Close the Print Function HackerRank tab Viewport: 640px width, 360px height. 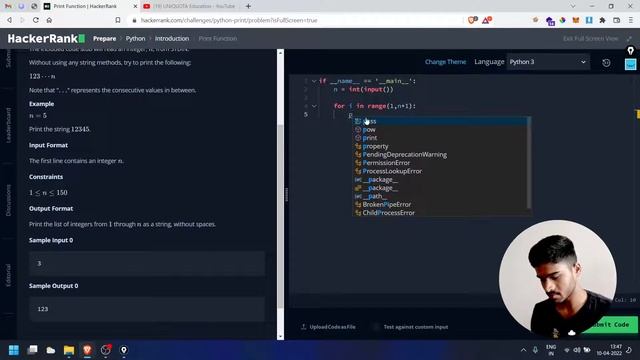point(136,6)
